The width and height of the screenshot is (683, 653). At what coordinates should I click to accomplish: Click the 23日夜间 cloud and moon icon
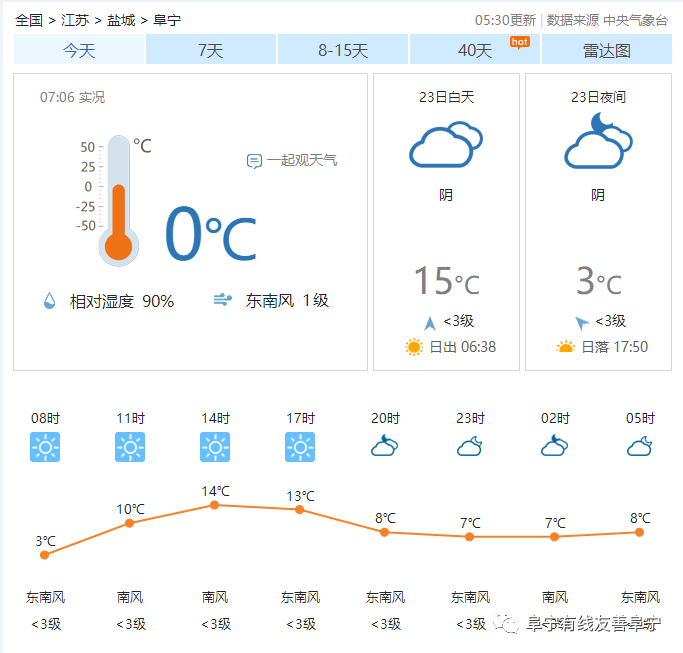[x=598, y=141]
